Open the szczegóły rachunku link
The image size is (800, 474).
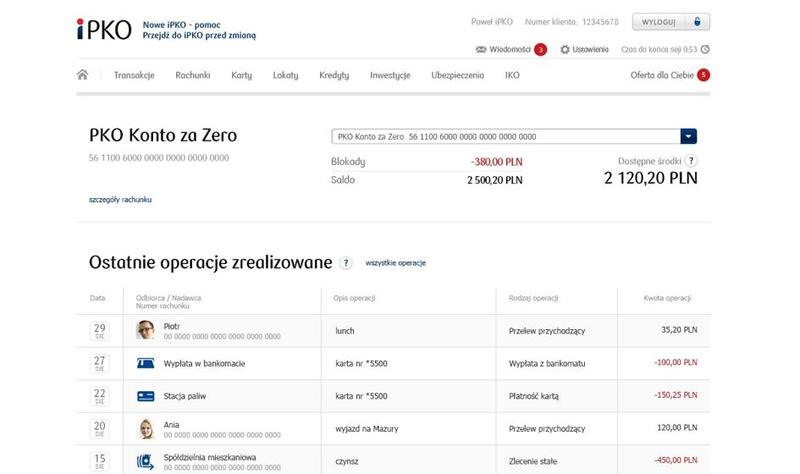tap(120, 199)
